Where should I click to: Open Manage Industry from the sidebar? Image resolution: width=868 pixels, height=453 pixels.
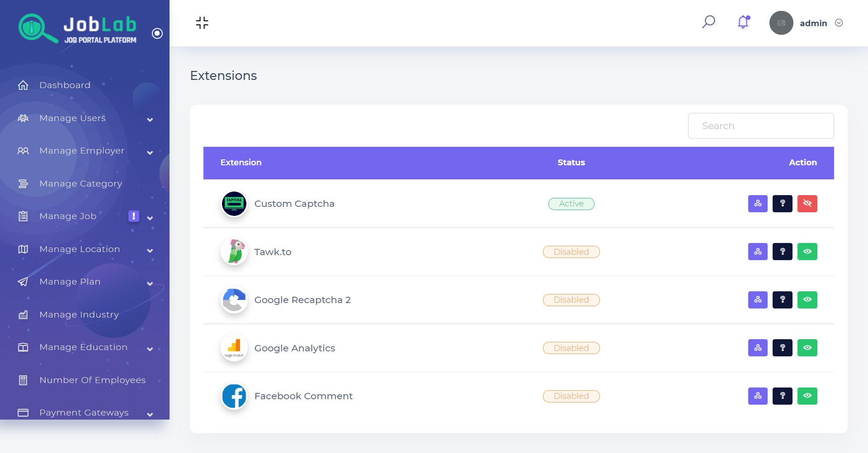click(79, 314)
